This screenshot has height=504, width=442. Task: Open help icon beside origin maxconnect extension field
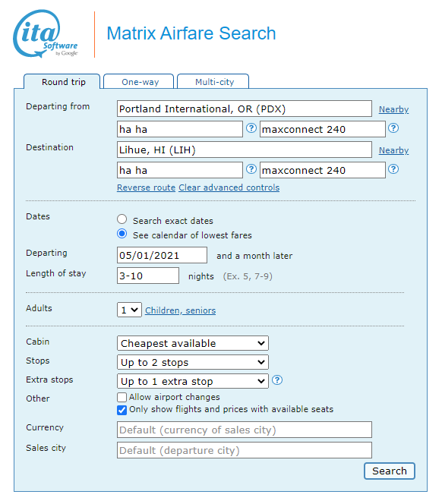[x=393, y=128]
